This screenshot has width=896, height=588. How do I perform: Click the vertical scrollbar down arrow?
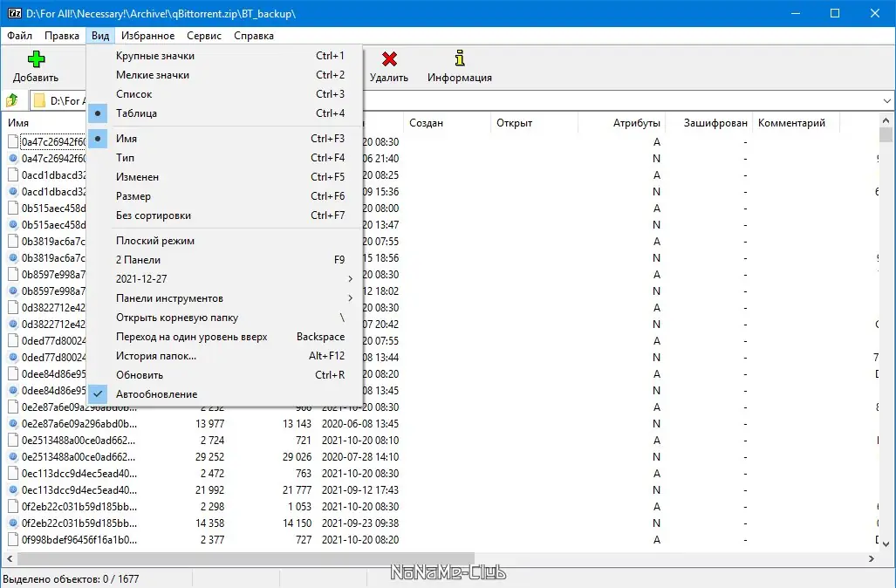pos(886,544)
